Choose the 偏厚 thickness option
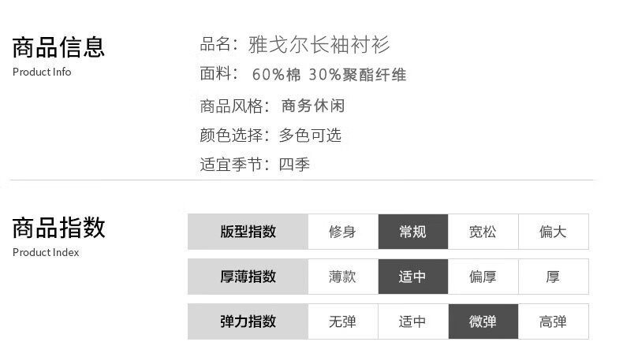 (483, 277)
